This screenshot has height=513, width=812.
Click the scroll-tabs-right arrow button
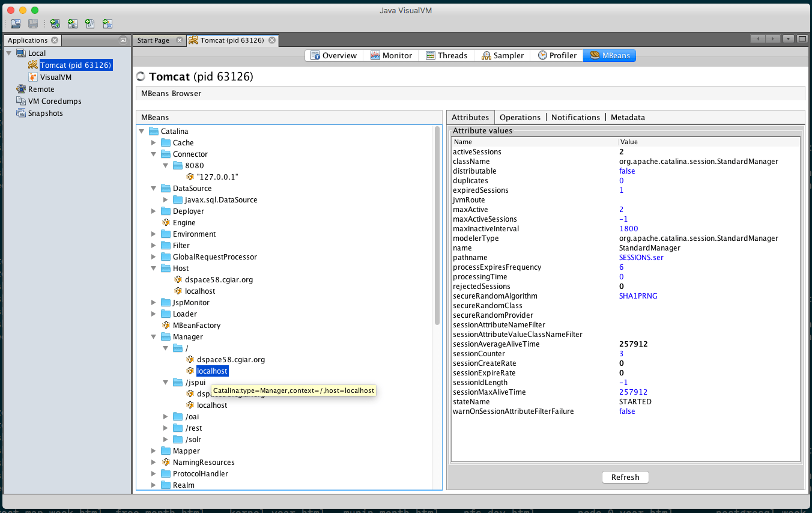pos(773,39)
